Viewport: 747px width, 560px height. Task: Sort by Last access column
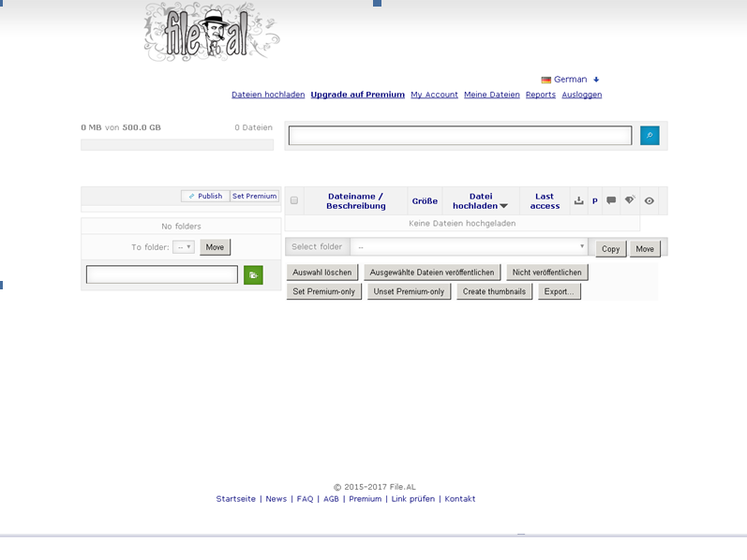[x=545, y=201]
